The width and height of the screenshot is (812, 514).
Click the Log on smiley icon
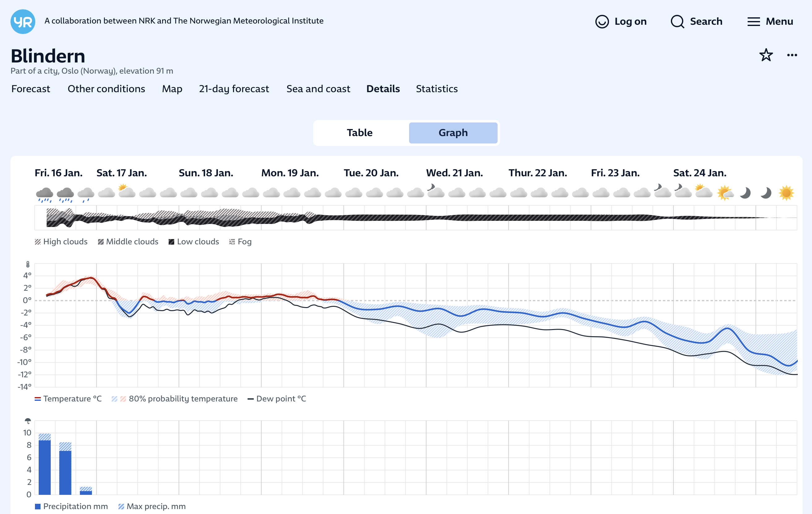click(x=602, y=22)
